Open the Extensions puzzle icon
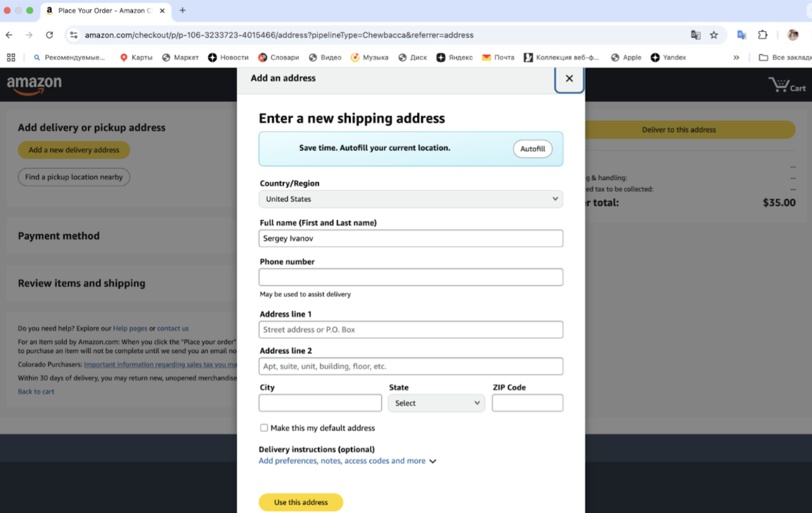This screenshot has width=812, height=513. point(762,35)
